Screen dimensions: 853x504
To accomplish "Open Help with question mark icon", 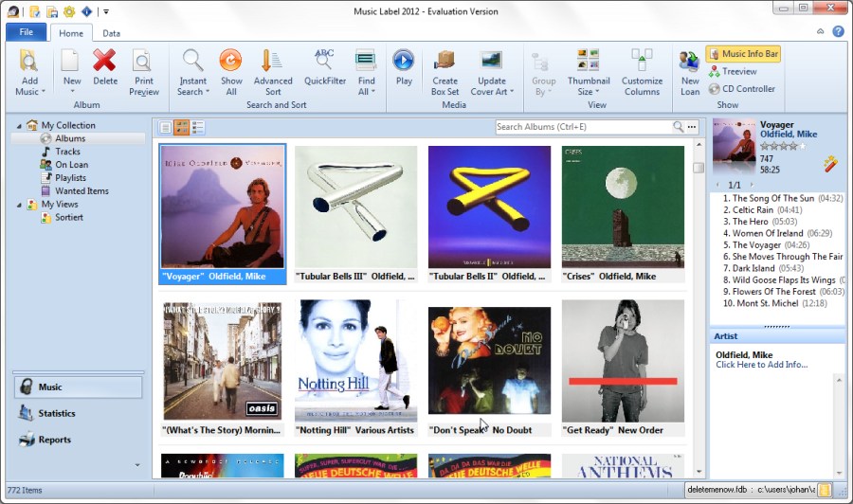I will point(839,31).
